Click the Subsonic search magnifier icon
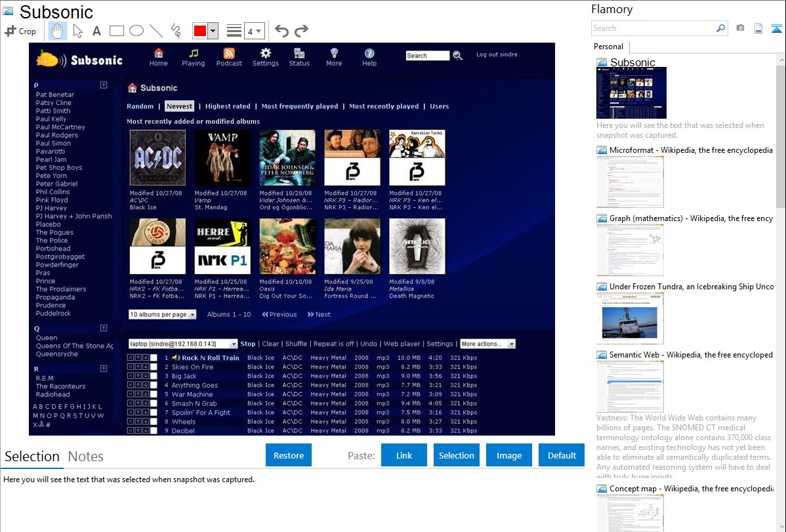 [458, 56]
